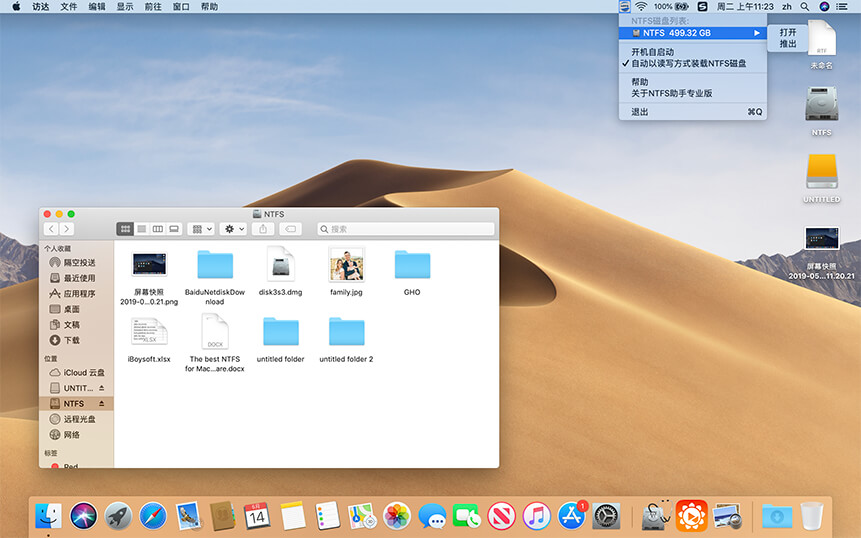Select the 屏幕快照 png file in Finder

[x=149, y=265]
